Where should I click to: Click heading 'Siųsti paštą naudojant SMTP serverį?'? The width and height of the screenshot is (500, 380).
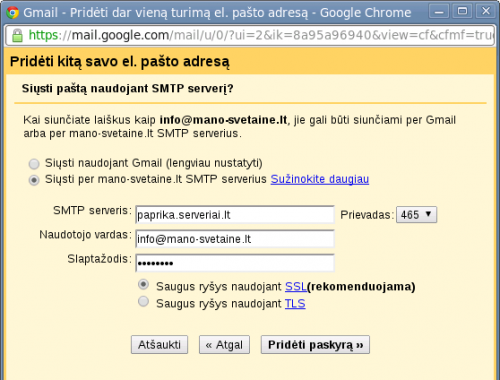click(128, 89)
